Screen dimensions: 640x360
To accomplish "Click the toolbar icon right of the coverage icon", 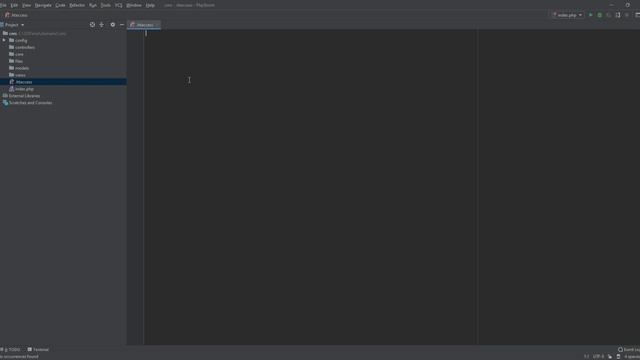I will click(x=618, y=15).
